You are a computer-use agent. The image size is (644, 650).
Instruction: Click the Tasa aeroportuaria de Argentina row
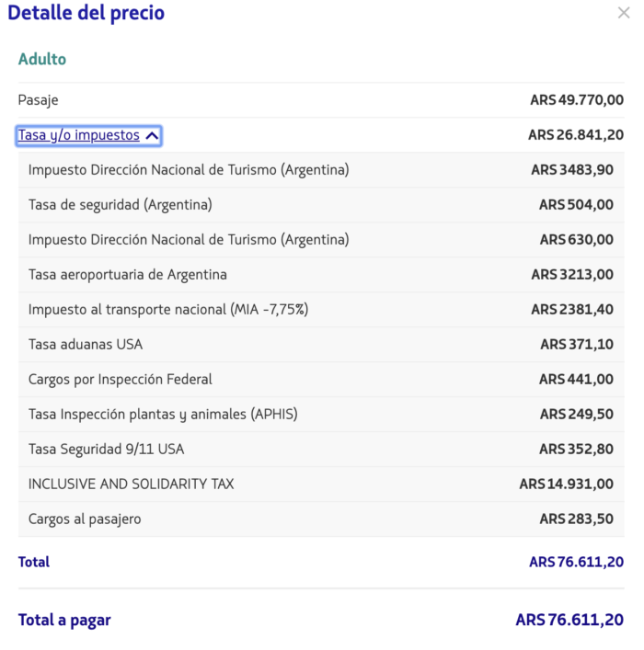click(x=128, y=275)
